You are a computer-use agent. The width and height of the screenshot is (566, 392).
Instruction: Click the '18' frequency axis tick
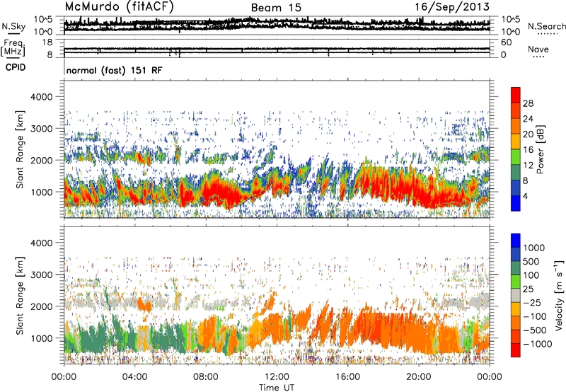(x=47, y=42)
